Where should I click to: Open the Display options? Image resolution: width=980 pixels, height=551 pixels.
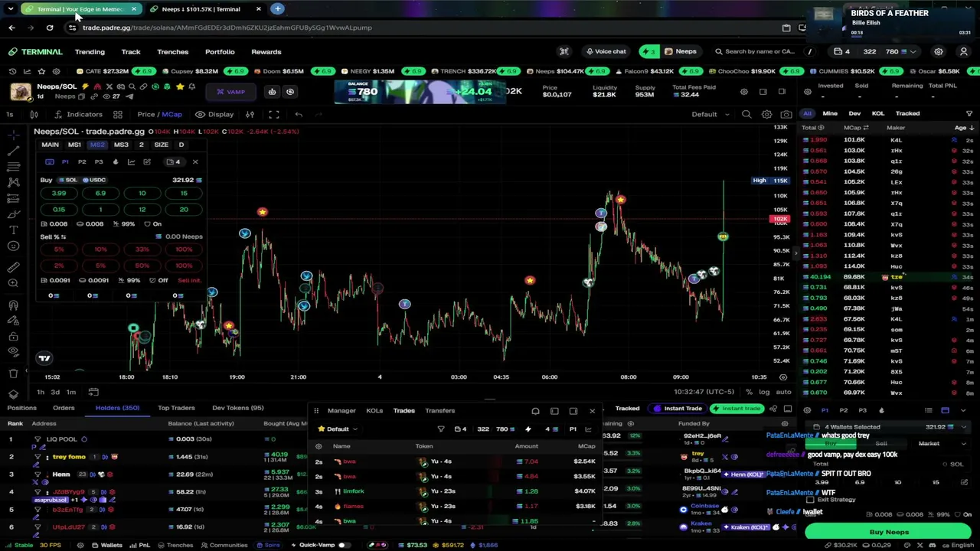[x=214, y=115]
